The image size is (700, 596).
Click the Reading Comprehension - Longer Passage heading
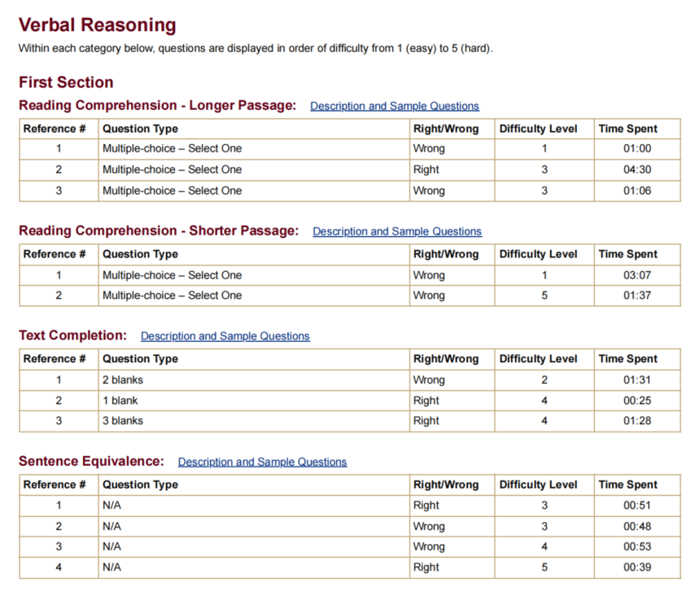click(x=157, y=106)
